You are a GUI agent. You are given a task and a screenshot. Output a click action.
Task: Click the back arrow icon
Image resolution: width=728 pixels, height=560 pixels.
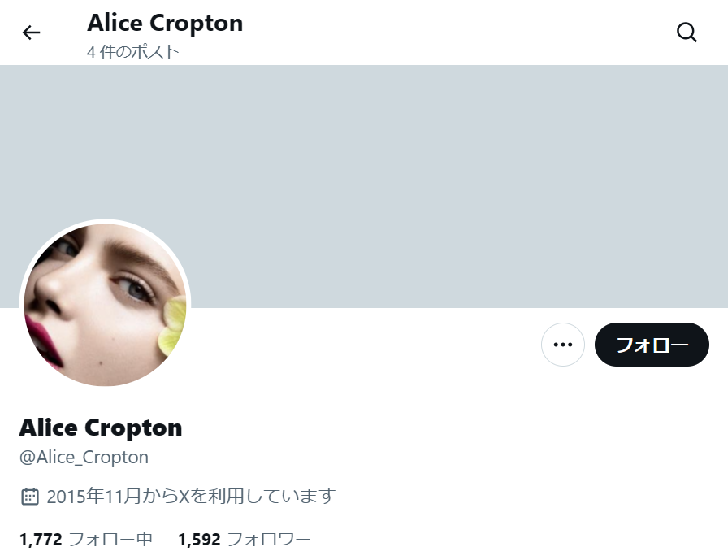31,33
